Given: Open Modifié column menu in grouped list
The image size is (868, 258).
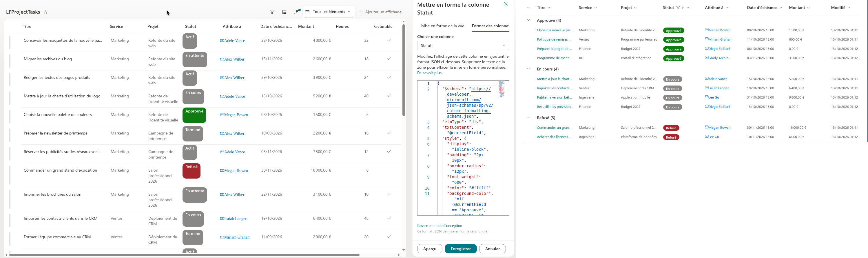Looking at the screenshot, I should click(849, 8).
